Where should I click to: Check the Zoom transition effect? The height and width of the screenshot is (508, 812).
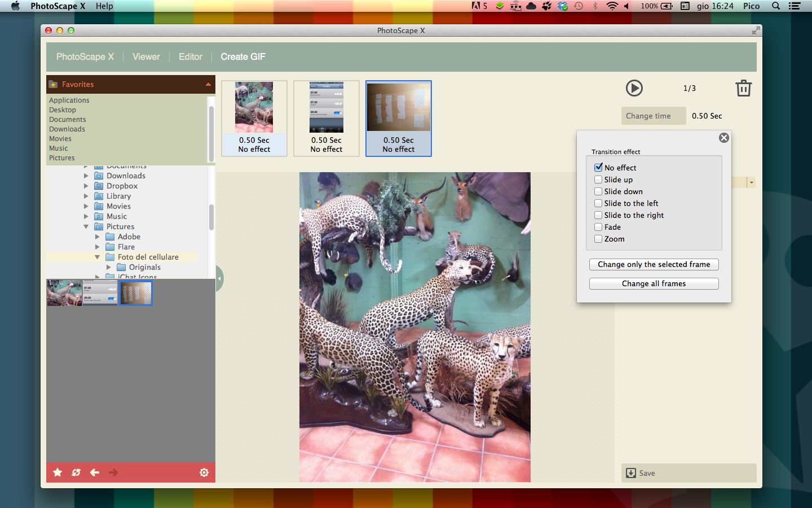tap(598, 239)
